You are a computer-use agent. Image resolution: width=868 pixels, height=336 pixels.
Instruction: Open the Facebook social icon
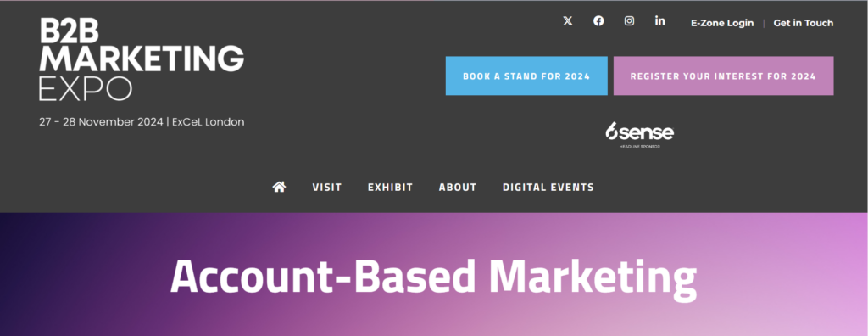click(x=598, y=21)
